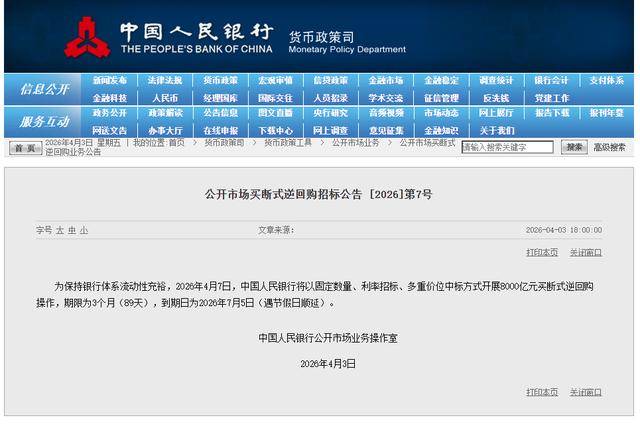Click the 搜索 search button

pyautogui.click(x=574, y=147)
